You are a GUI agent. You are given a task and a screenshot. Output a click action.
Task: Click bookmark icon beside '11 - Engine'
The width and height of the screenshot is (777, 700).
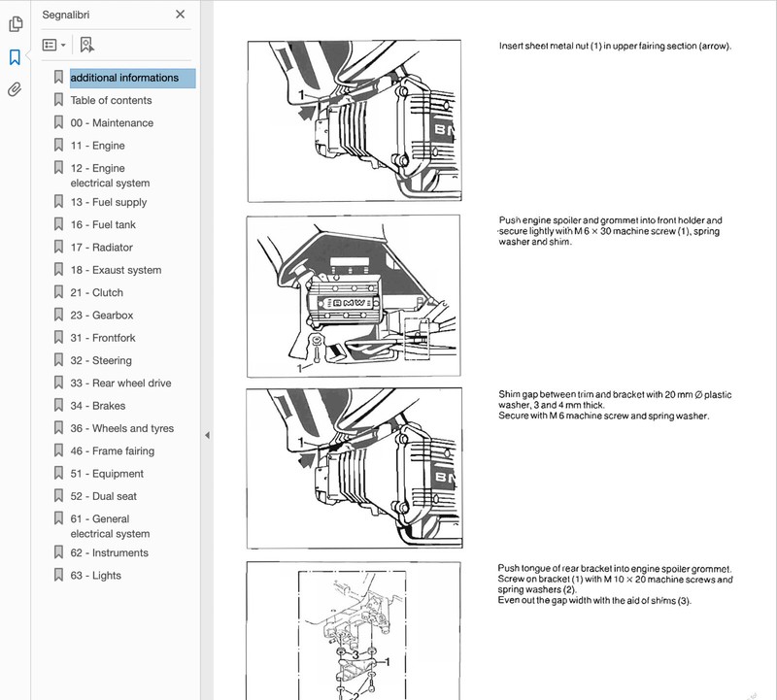pyautogui.click(x=58, y=145)
